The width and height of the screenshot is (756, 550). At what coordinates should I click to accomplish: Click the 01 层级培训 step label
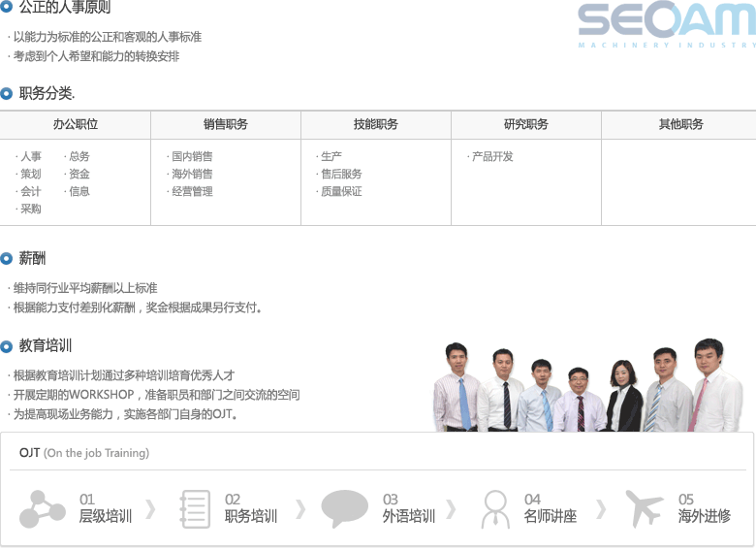click(106, 509)
